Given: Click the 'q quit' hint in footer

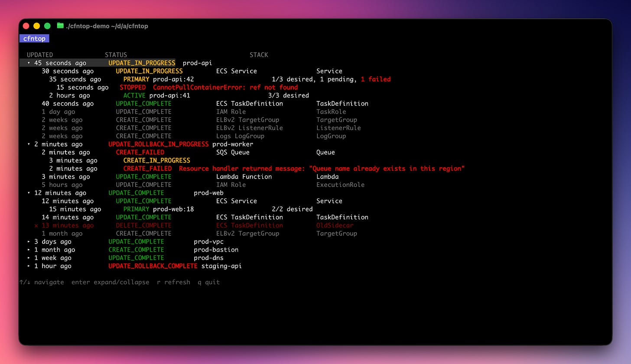Looking at the screenshot, I should coord(208,282).
